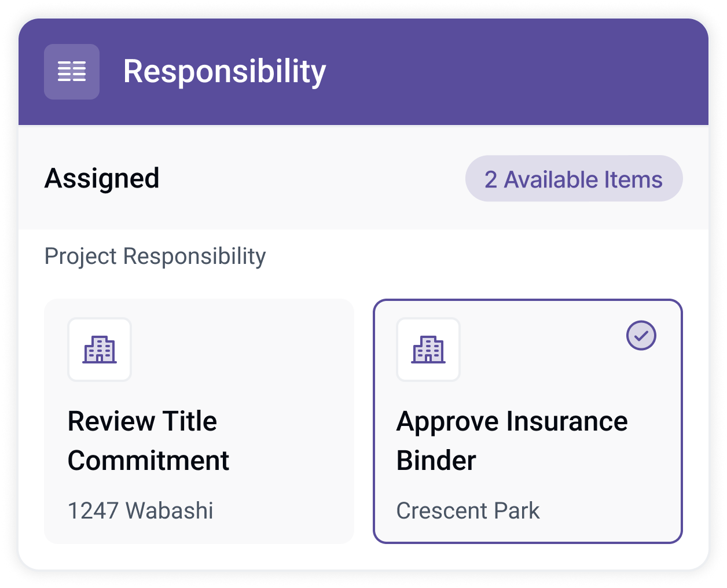The image size is (727, 588).
Task: Click the Project Responsibility label
Action: pos(155,256)
